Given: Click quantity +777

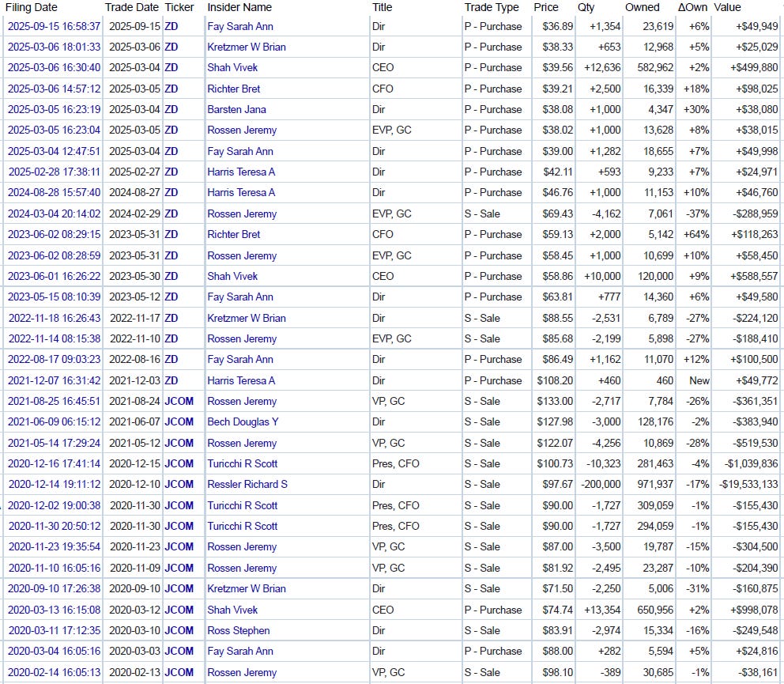Looking at the screenshot, I should pos(609,297).
